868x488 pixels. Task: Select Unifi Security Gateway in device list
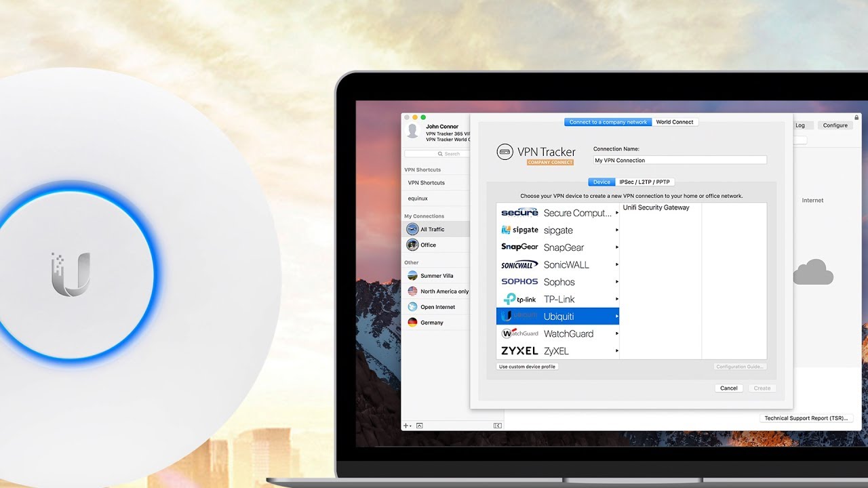click(x=656, y=207)
